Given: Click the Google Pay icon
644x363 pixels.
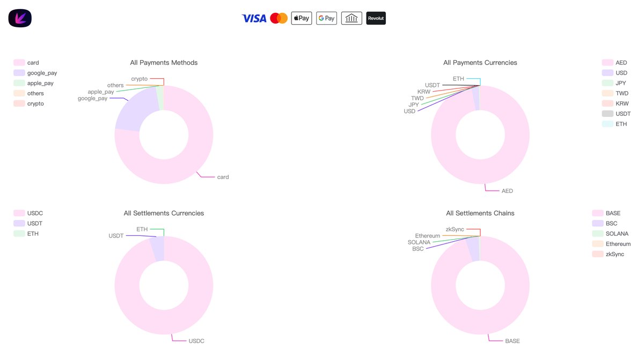Looking at the screenshot, I should click(x=326, y=18).
